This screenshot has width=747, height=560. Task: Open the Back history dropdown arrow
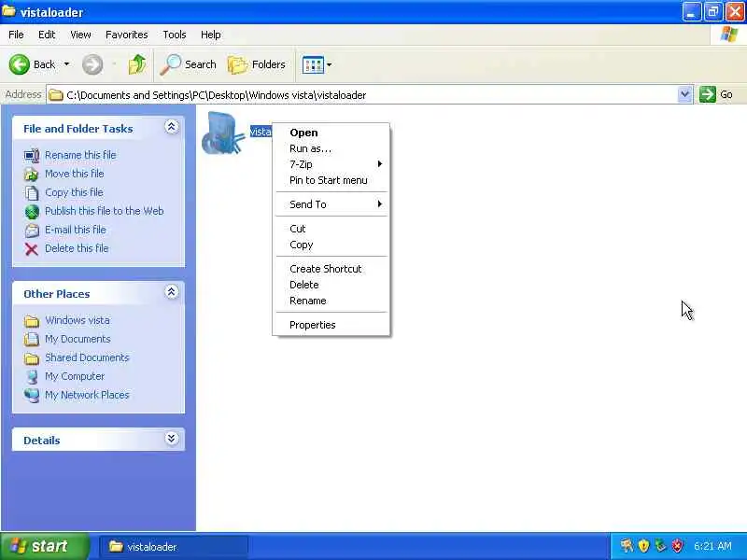click(x=66, y=63)
